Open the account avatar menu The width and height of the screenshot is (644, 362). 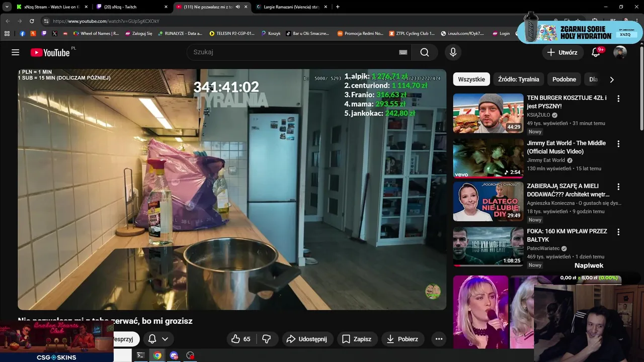point(620,52)
